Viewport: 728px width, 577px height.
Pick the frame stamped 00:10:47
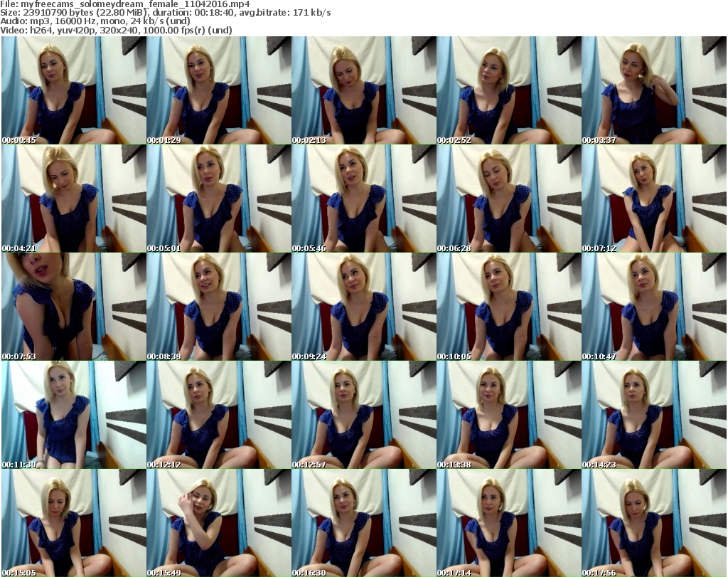point(654,307)
